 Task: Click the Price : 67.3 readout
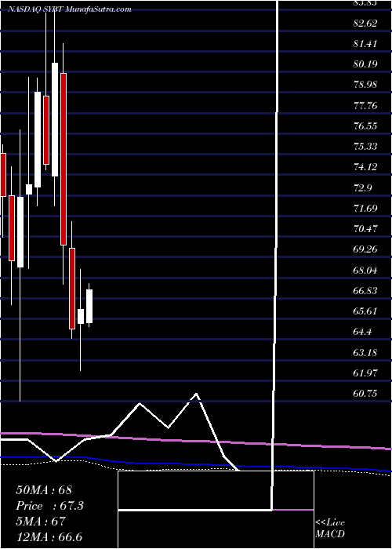49,506
